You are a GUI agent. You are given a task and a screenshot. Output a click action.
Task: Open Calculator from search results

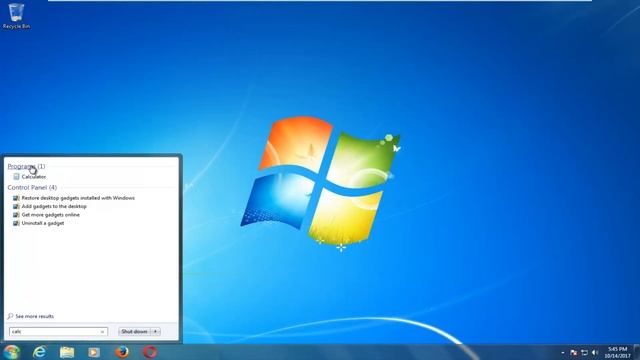(33, 177)
